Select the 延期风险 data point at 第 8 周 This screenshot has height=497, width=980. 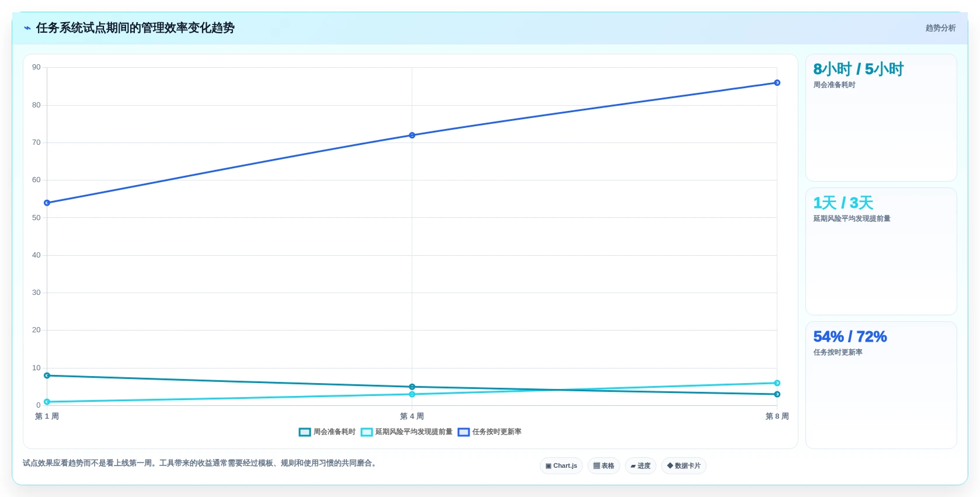click(777, 383)
